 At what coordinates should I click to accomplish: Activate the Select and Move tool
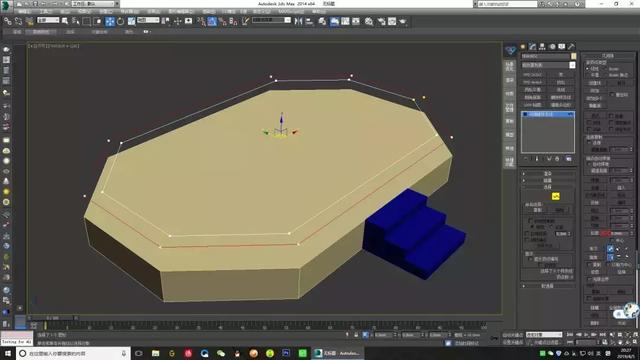pyautogui.click(x=110, y=21)
